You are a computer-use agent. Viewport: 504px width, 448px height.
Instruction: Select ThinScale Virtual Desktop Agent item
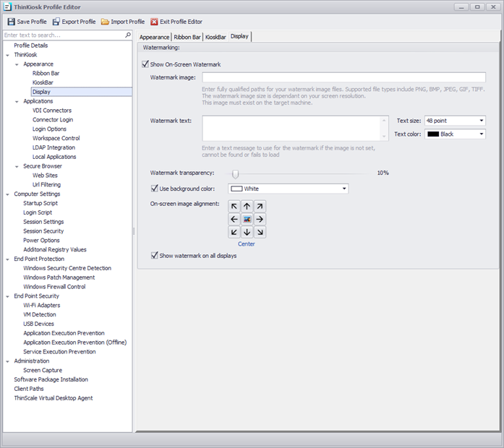[x=53, y=398]
